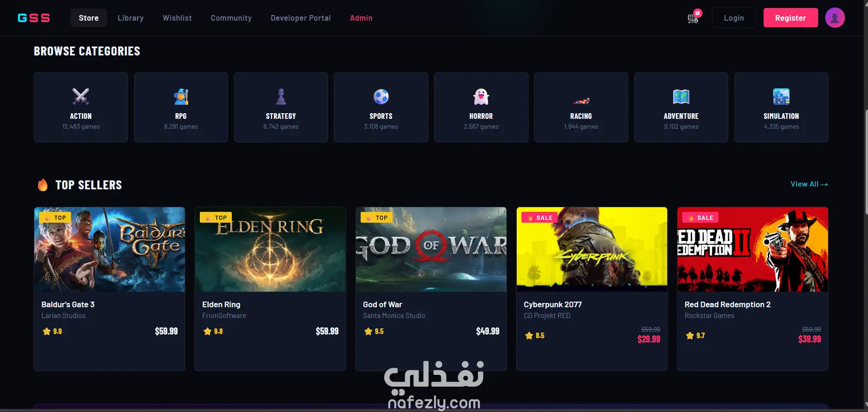
Task: Select the Action category swords icon
Action: (81, 96)
